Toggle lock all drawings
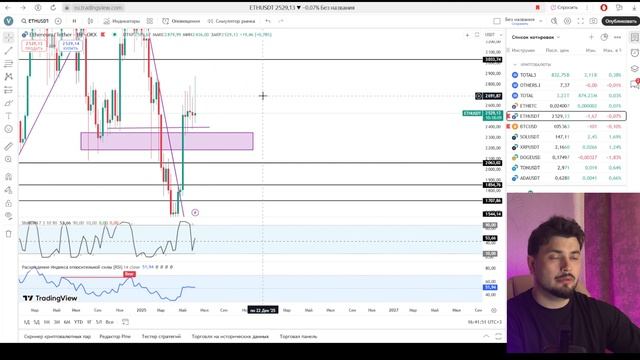Image resolution: width=640 pixels, height=360 pixels. pos(9,203)
